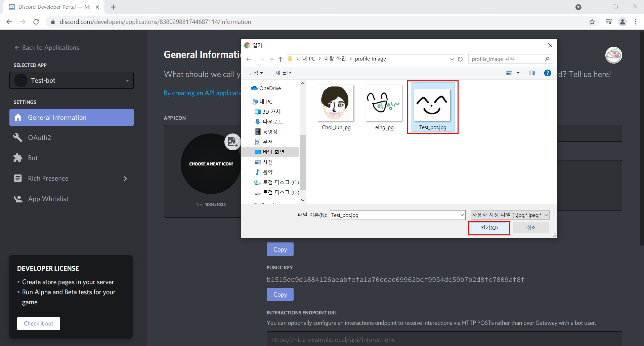The width and height of the screenshot is (644, 346).
Task: Open the Test-bot selected app dropdown
Action: [x=72, y=80]
